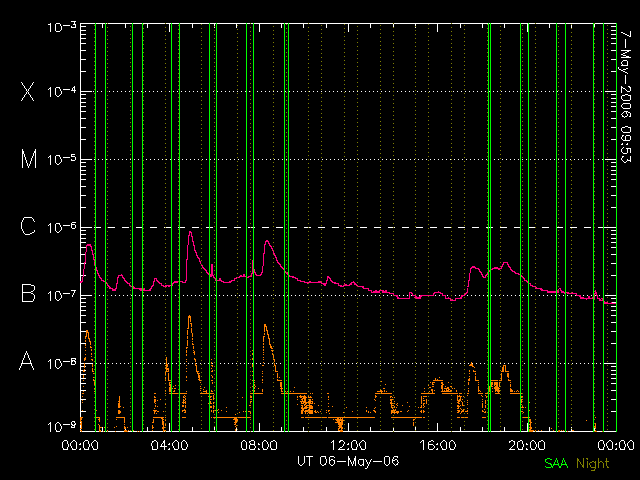Click the 10^-6 y-axis label
Screen dimensions: 640x480
(x=62, y=227)
